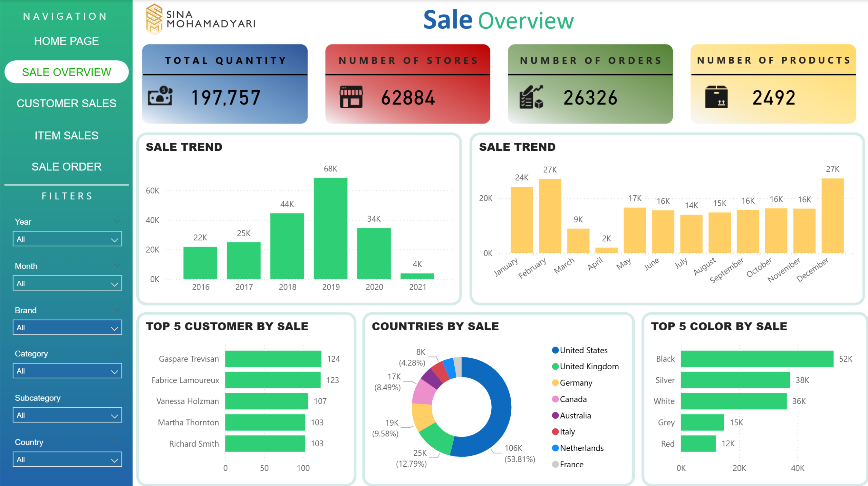Viewport: 868px width, 486px height.
Task: Click the cash icon in Total Quantity card
Action: pyautogui.click(x=160, y=96)
